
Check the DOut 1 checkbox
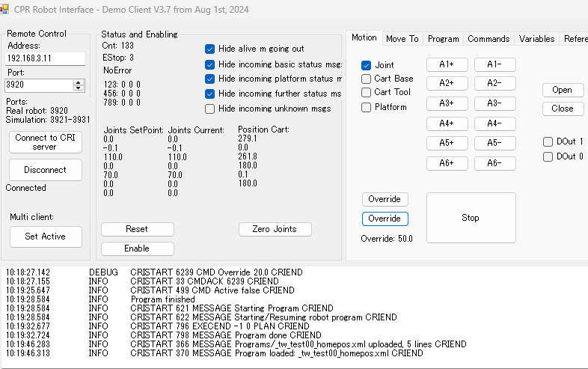tap(548, 141)
